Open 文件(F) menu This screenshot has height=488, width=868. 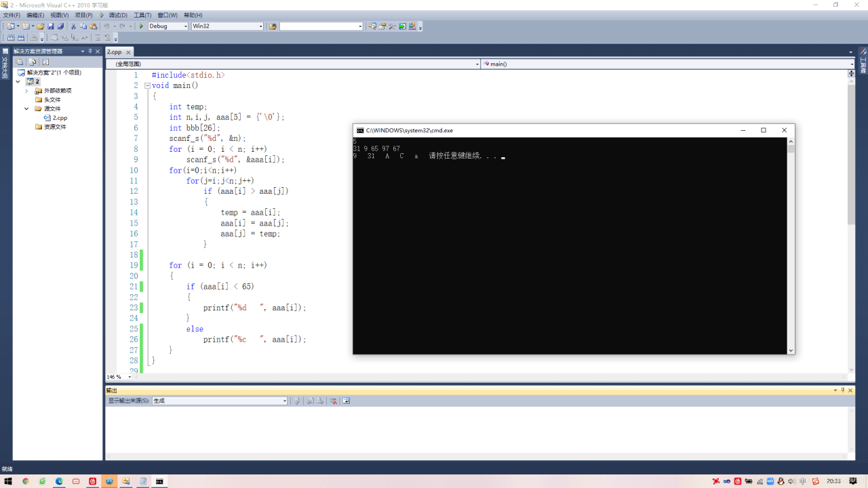click(x=12, y=15)
